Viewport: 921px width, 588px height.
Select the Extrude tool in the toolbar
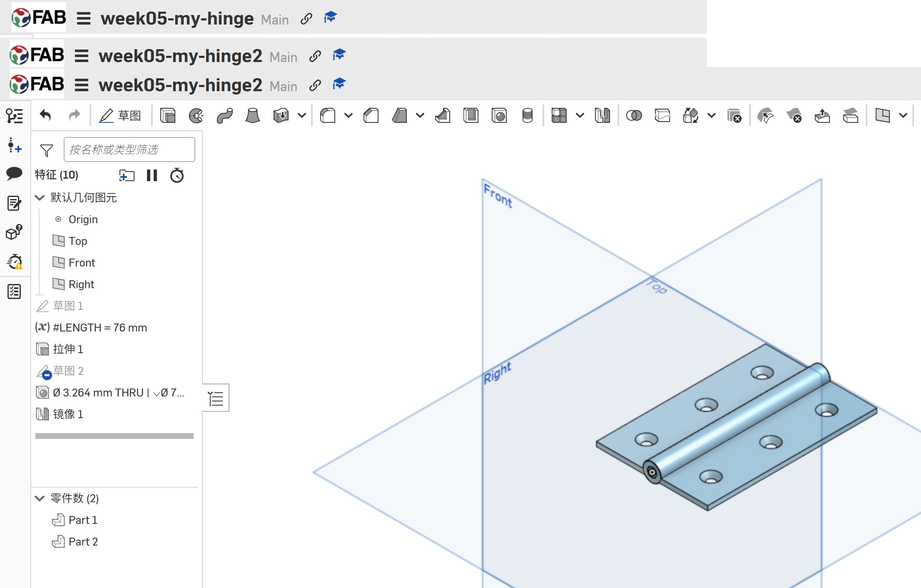pos(168,115)
